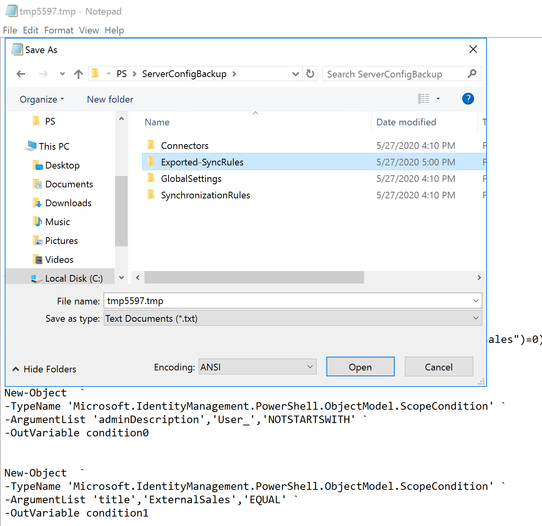Expand the File name dropdown arrow
The width and height of the screenshot is (542, 526).
click(476, 301)
